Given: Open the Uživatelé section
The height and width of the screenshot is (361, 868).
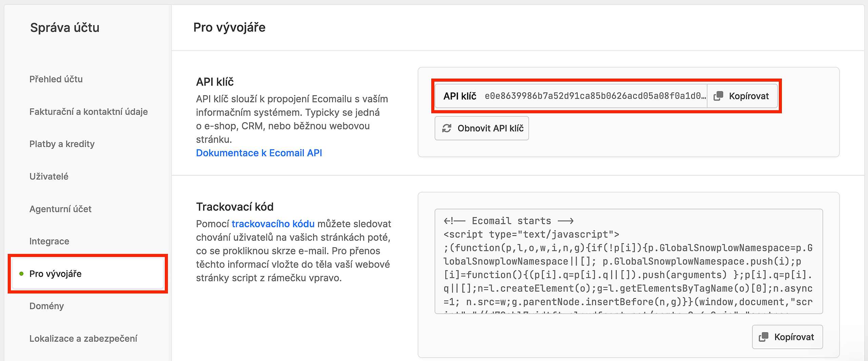Looking at the screenshot, I should 49,176.
